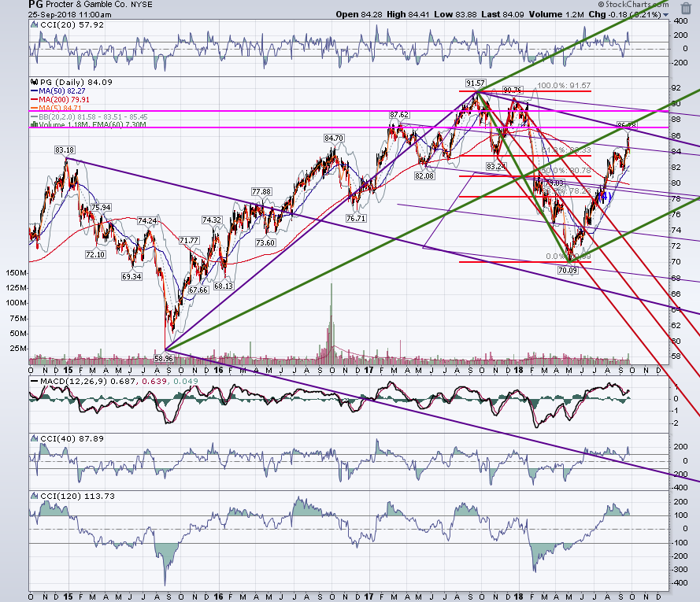Viewport: 700px width, 602px height.
Task: Click the 83.18 price label
Action: (65, 150)
